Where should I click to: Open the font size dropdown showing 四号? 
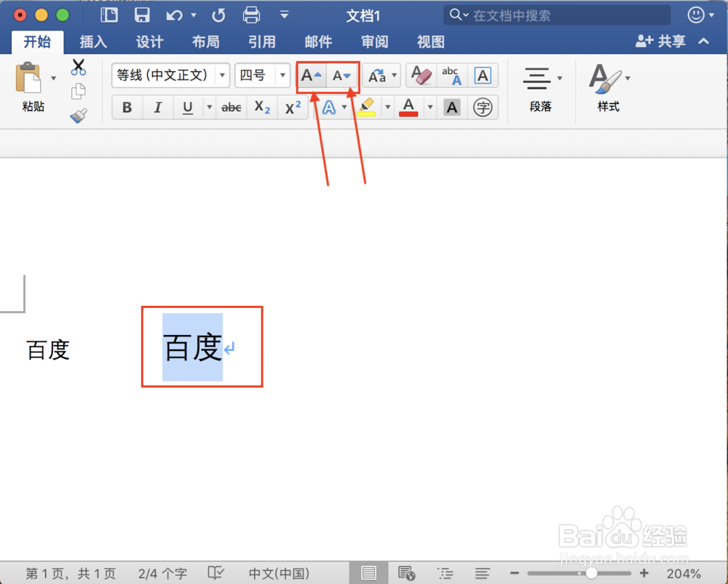(x=282, y=75)
